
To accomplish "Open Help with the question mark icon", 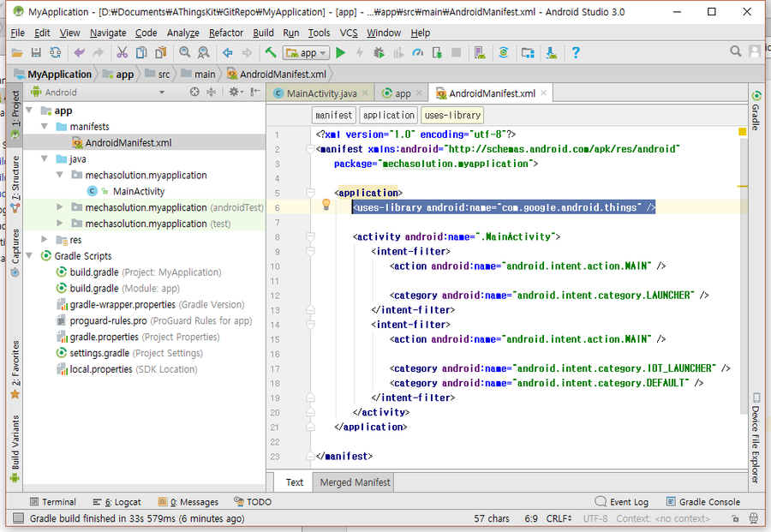I will 576,52.
